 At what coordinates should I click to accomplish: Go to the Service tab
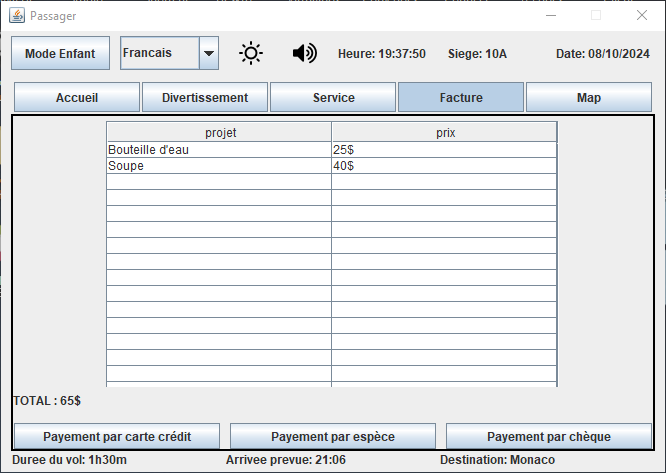tap(333, 98)
